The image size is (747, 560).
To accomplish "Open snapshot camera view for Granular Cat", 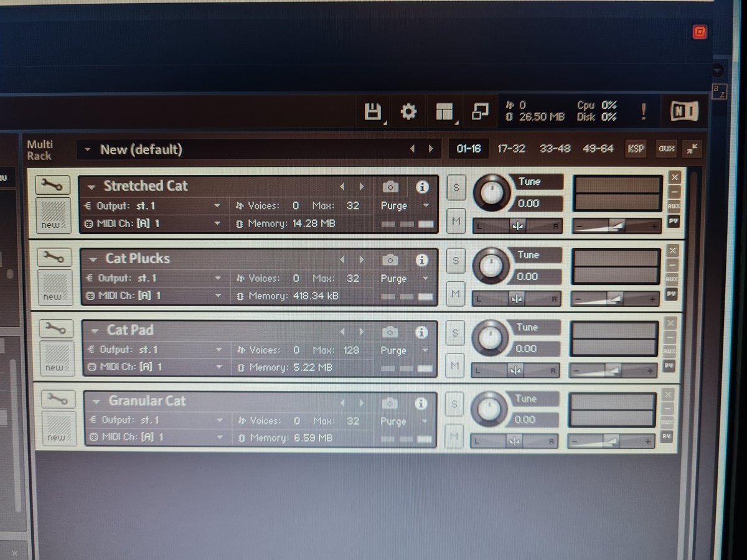I will 390,403.
